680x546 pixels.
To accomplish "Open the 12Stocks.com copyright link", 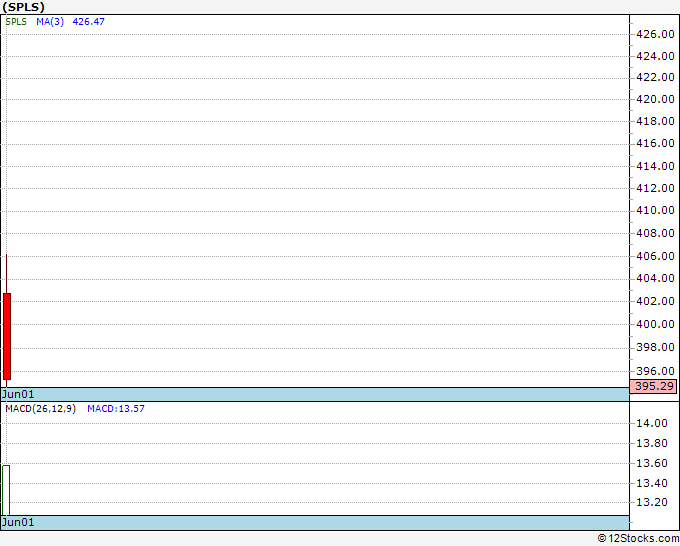I will tap(638, 539).
